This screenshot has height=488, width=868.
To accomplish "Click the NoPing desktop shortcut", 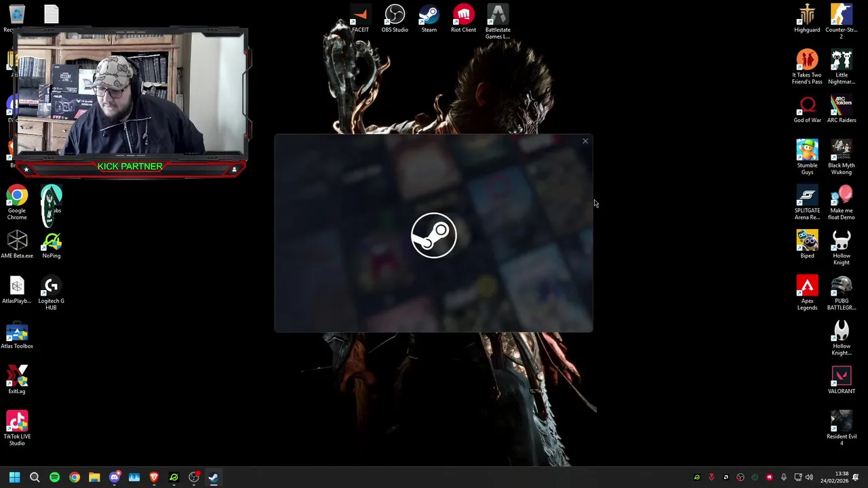I will 52,245.
